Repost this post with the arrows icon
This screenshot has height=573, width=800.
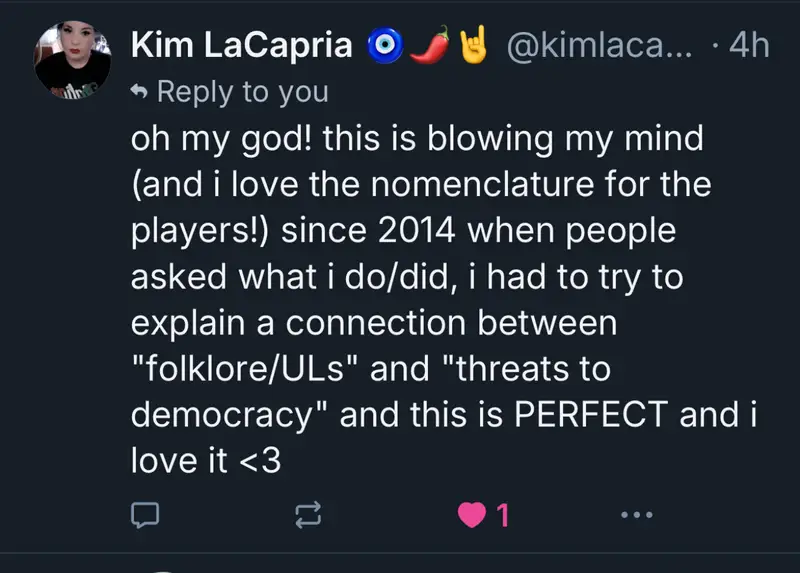(x=309, y=516)
